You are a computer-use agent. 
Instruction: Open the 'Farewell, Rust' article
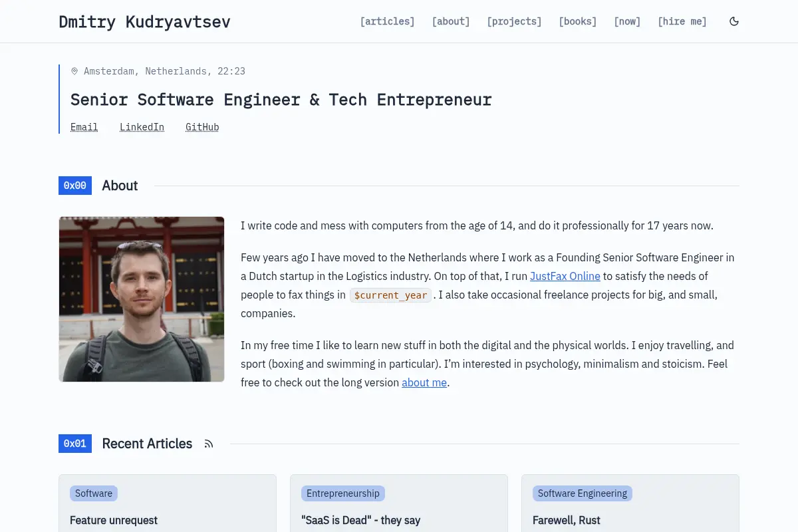coord(567,520)
